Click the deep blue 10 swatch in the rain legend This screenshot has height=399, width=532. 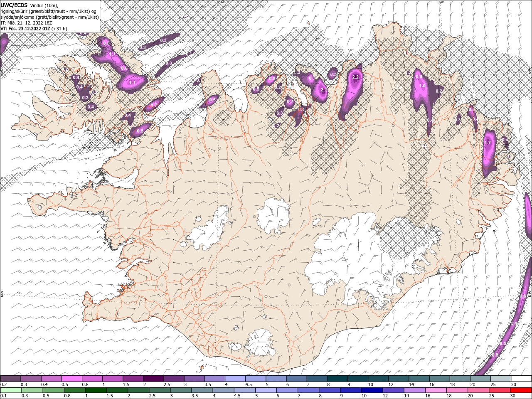pyautogui.click(x=372, y=390)
